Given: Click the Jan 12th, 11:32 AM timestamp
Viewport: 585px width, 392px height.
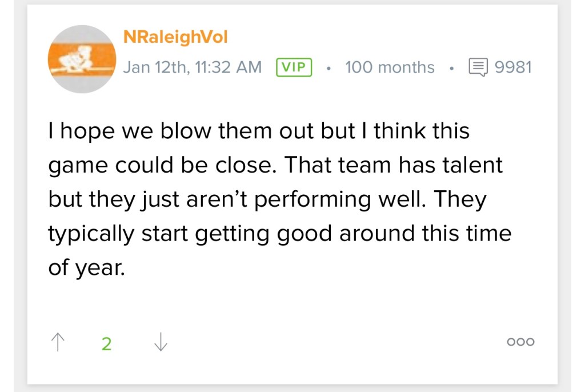Looking at the screenshot, I should point(193,67).
